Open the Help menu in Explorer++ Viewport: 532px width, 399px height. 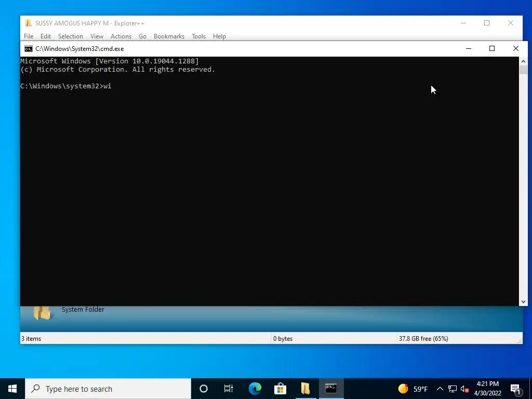click(219, 36)
